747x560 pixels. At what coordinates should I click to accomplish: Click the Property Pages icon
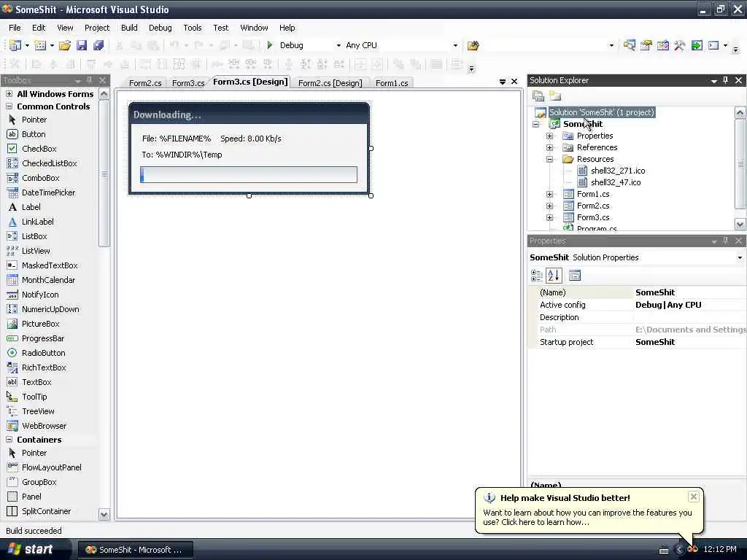pyautogui.click(x=575, y=275)
